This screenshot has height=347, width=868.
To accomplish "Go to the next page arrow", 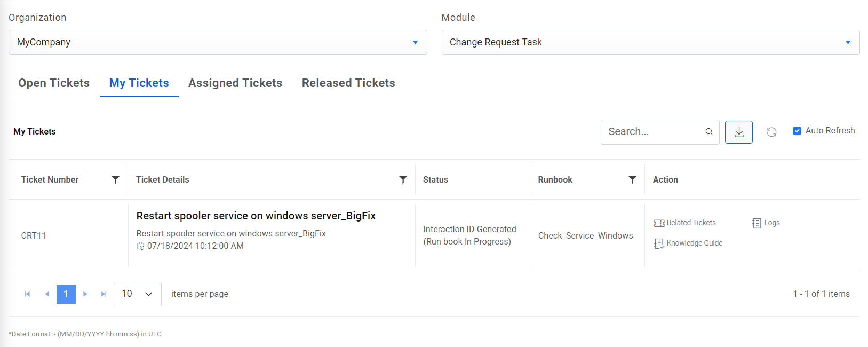I will (85, 294).
